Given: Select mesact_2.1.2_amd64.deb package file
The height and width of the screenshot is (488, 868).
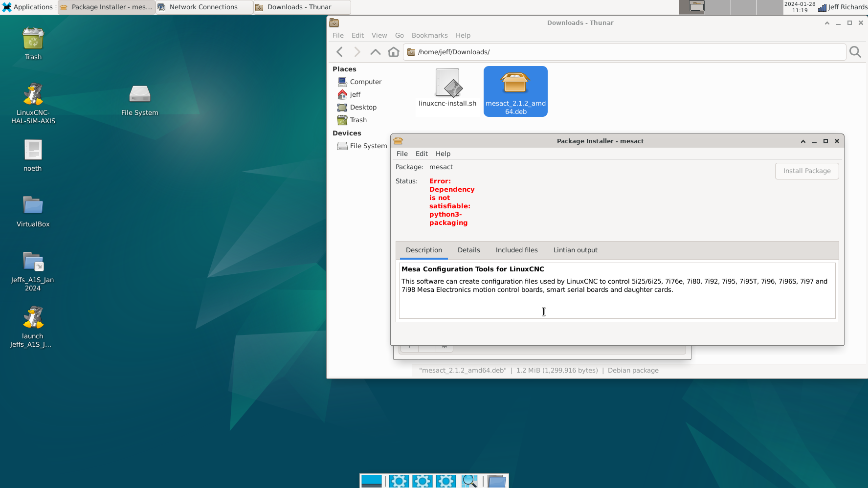Looking at the screenshot, I should point(515,91).
